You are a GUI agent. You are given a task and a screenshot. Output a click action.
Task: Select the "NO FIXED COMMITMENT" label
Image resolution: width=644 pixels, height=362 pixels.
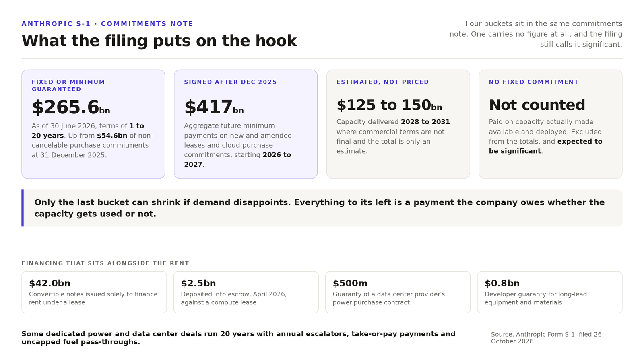click(x=534, y=82)
